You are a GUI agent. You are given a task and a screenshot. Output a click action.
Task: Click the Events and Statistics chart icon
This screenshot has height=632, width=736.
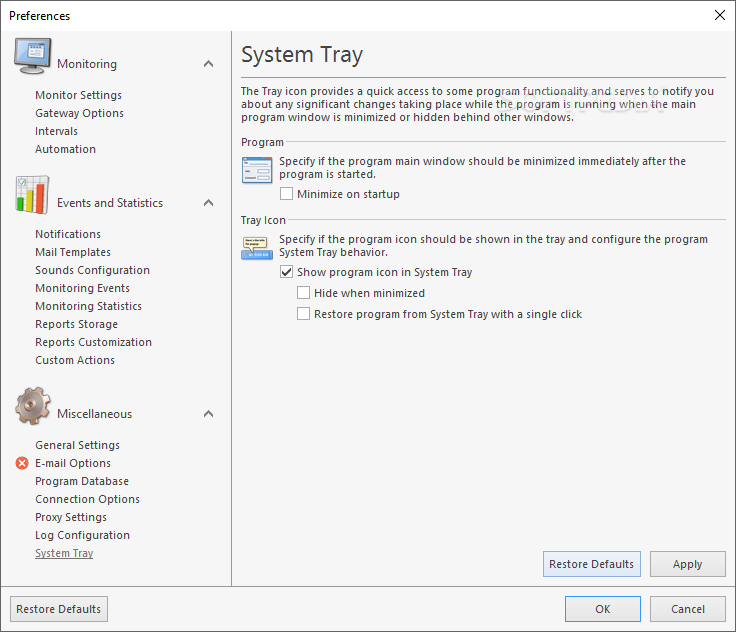[32, 195]
